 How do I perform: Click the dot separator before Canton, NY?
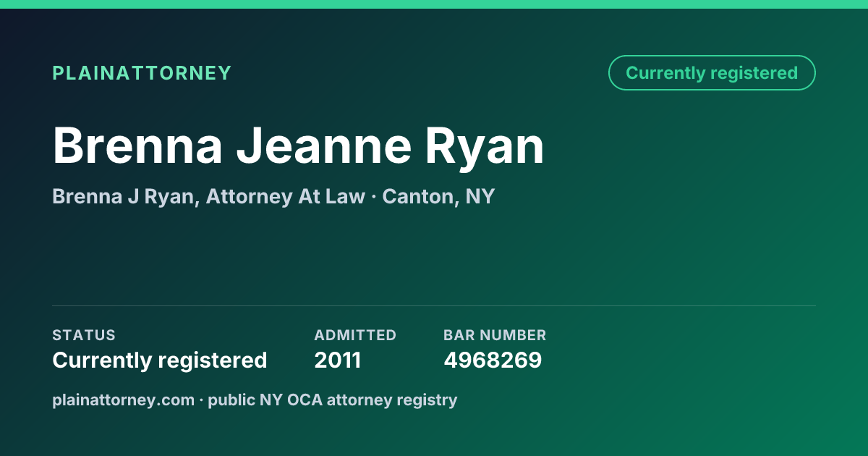373,197
